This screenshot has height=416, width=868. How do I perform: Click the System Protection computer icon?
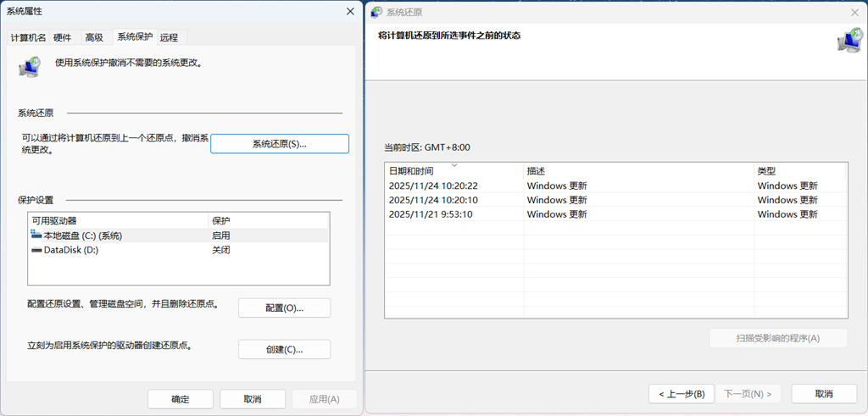pos(30,66)
